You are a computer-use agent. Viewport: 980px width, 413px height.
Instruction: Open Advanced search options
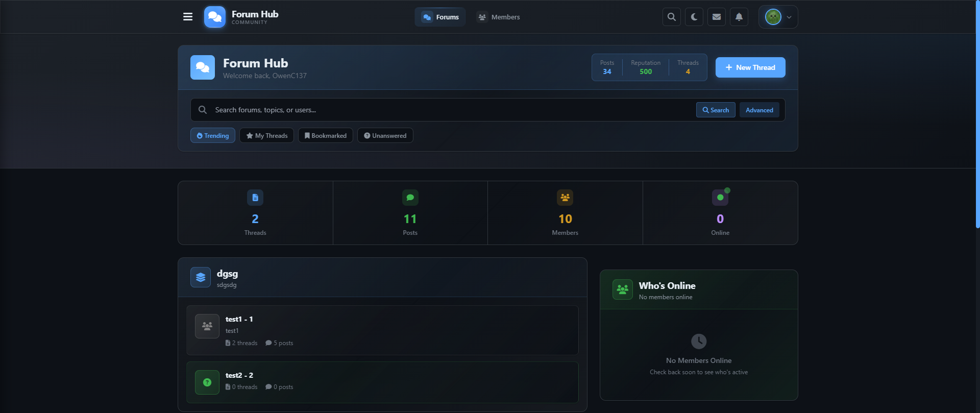759,110
